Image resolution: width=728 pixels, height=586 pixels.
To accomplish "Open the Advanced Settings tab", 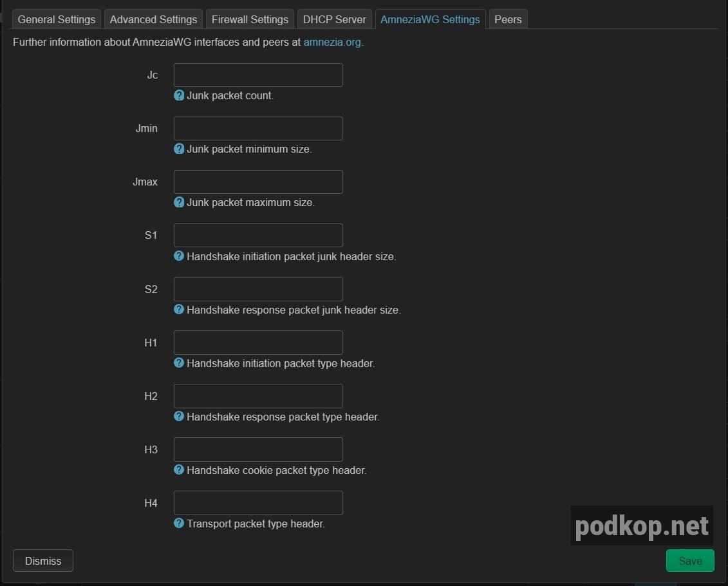I will click(153, 19).
